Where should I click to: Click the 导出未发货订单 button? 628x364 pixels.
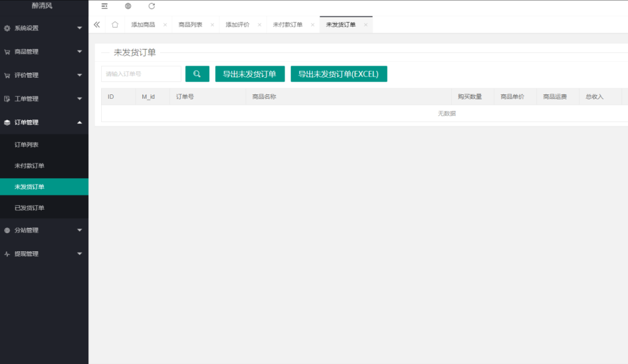pyautogui.click(x=250, y=74)
